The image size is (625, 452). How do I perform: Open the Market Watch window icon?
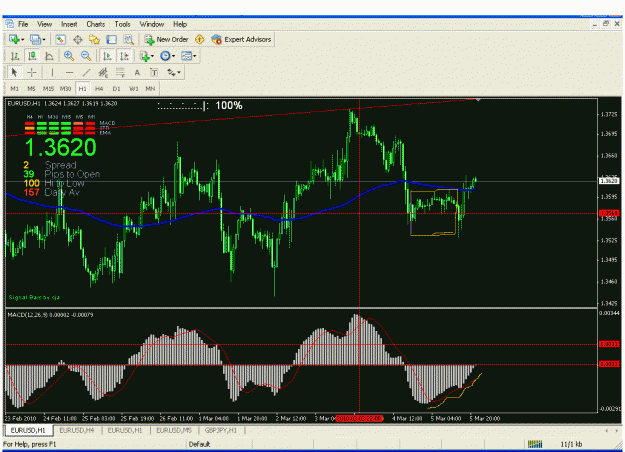pyautogui.click(x=61, y=39)
